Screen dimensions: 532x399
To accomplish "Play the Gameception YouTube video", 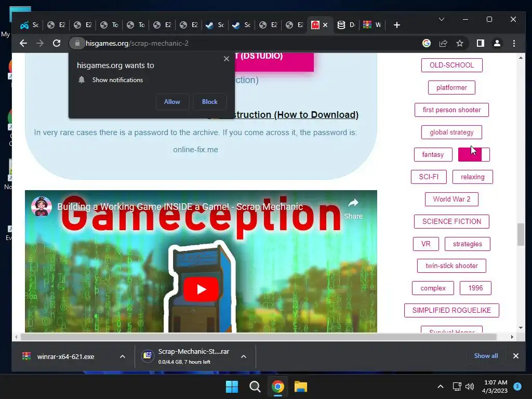I will [x=201, y=289].
